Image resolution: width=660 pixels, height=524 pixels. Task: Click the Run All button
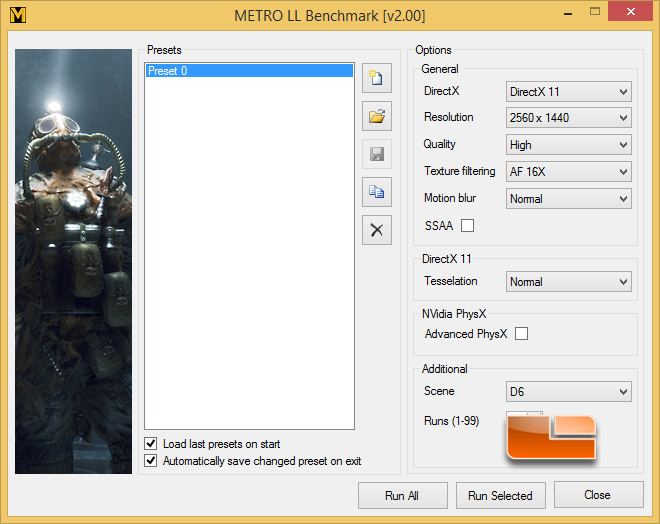(402, 495)
